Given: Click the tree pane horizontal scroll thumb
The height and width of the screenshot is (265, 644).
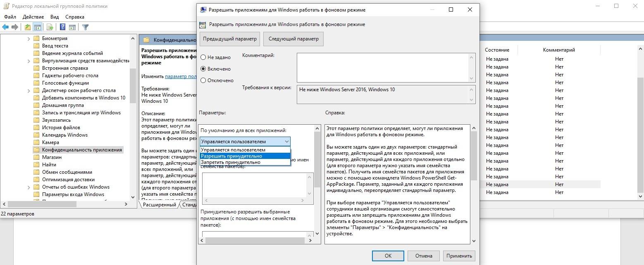Looking at the screenshot, I should [x=42, y=204].
